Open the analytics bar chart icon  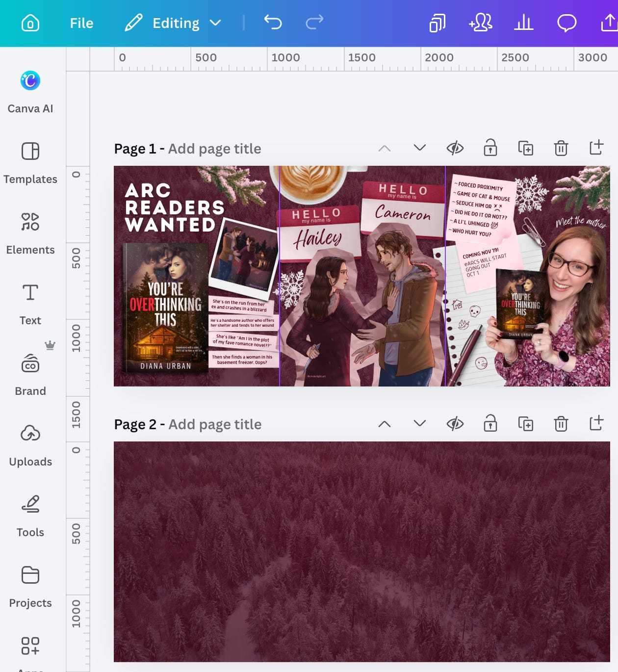tap(524, 23)
